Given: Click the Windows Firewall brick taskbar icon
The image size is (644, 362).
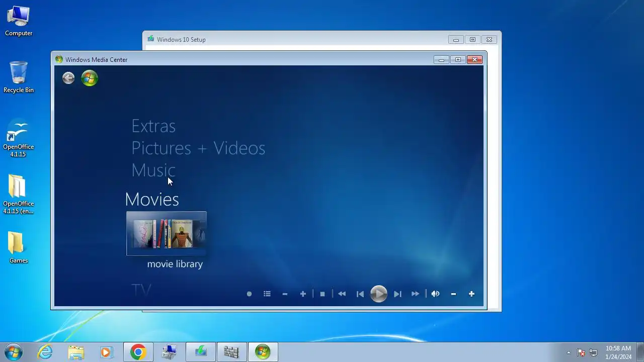Looking at the screenshot, I should (231, 352).
